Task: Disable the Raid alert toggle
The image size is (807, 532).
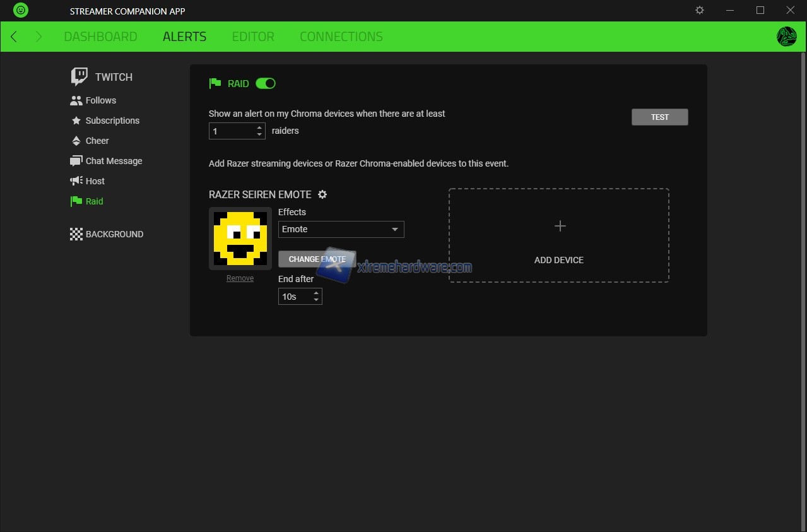Action: [266, 83]
